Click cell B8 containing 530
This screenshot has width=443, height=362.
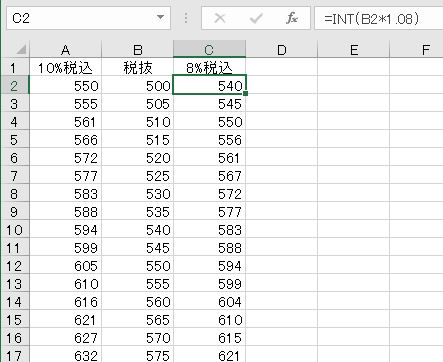tap(137, 194)
